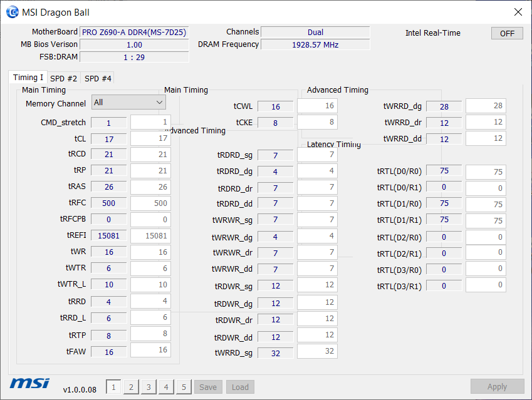Click the DRAM Frequency value 1928.57 MHz
Image resolution: width=532 pixels, height=400 pixels.
pos(315,44)
